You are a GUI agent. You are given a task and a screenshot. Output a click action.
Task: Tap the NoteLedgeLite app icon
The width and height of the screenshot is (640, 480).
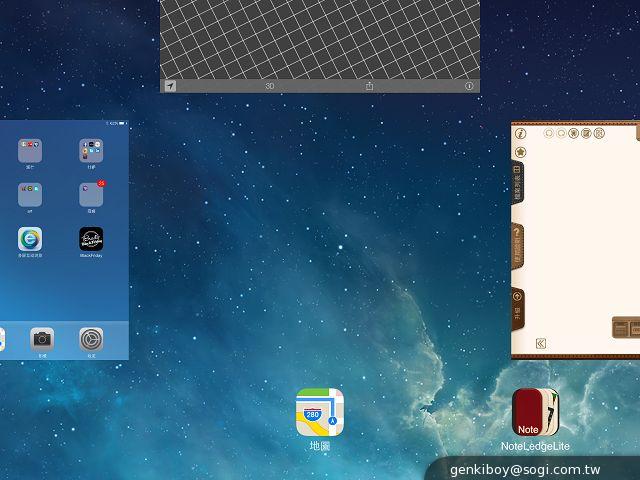(x=535, y=412)
